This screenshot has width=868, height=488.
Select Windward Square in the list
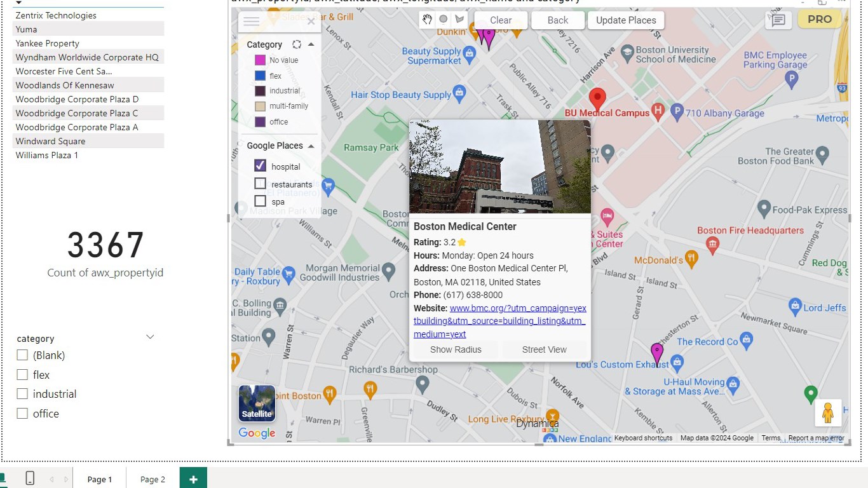click(88, 141)
